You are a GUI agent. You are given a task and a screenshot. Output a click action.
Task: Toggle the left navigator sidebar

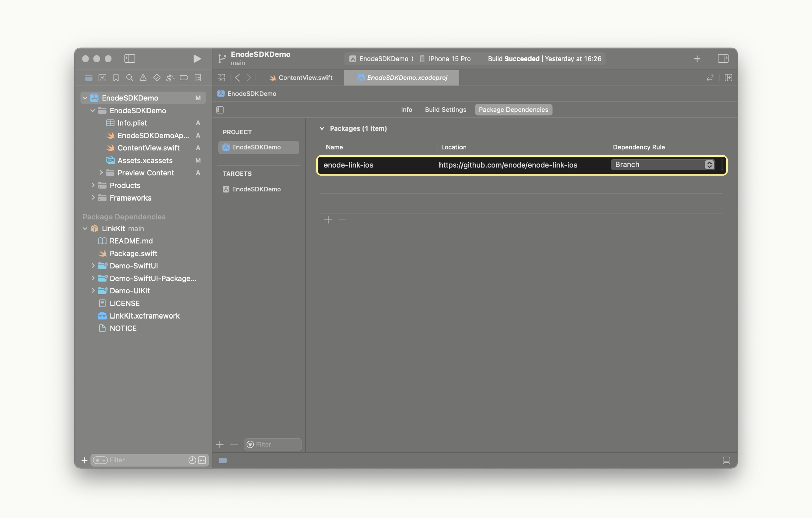tap(130, 58)
